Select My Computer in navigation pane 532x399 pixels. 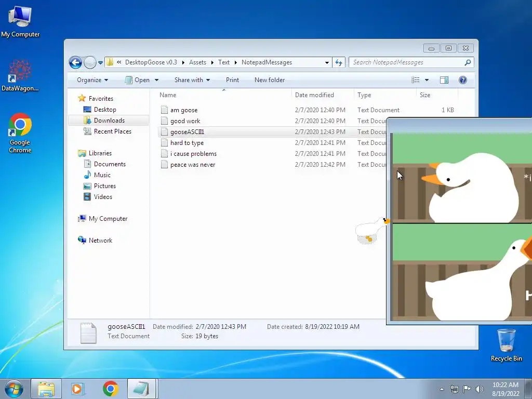pos(108,219)
